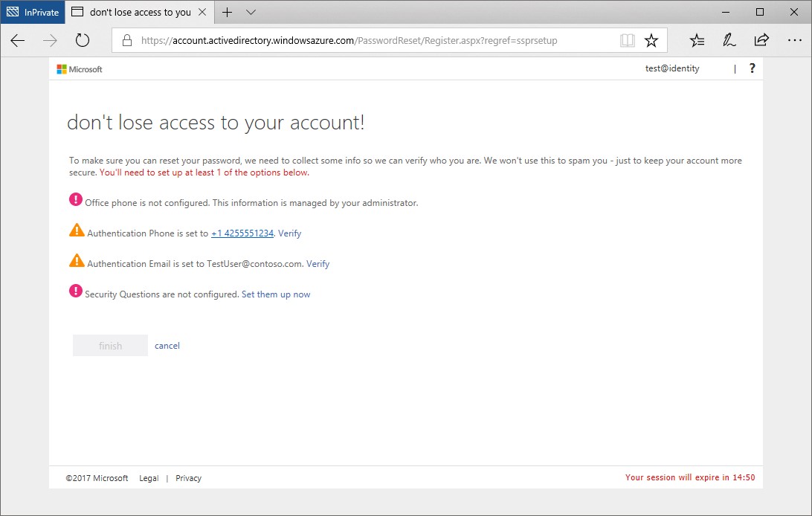Click the Microsoft logo
812x516 pixels.
[x=80, y=69]
